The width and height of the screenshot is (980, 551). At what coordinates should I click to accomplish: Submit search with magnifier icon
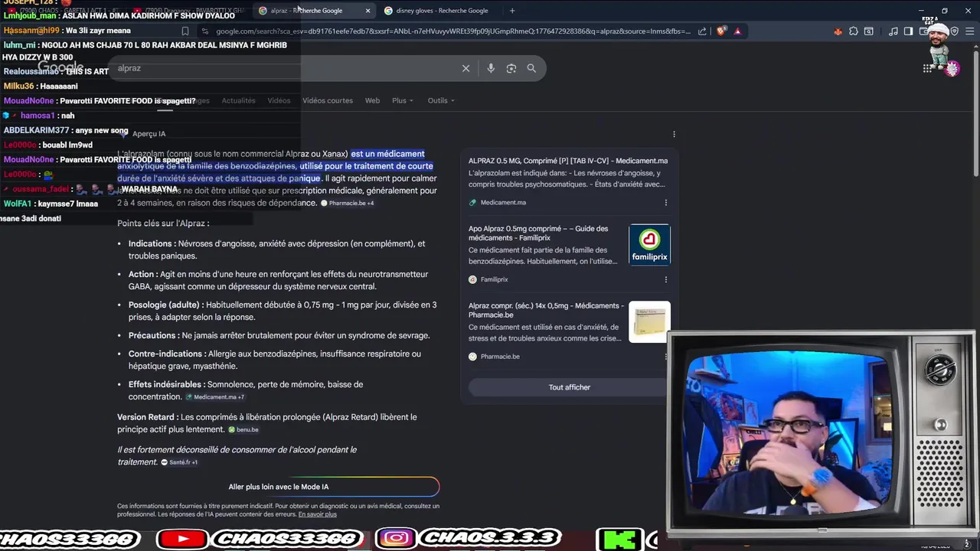(x=531, y=68)
